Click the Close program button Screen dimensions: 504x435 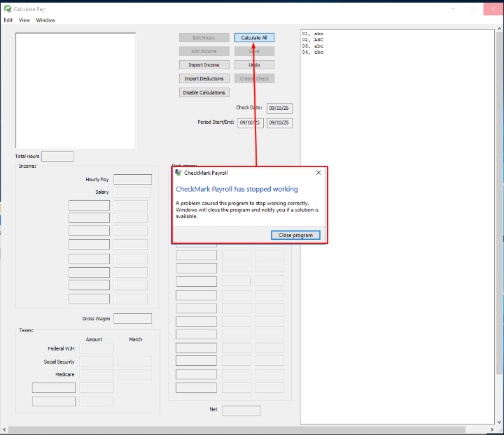pos(295,235)
